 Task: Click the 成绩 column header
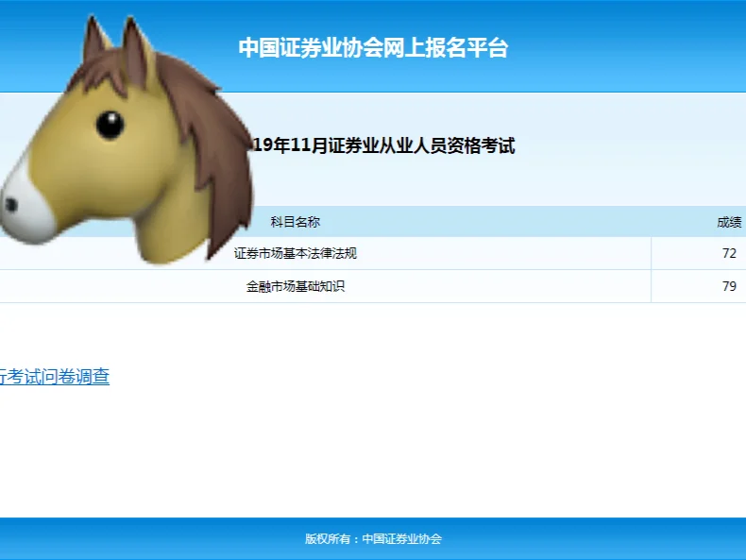coord(729,222)
